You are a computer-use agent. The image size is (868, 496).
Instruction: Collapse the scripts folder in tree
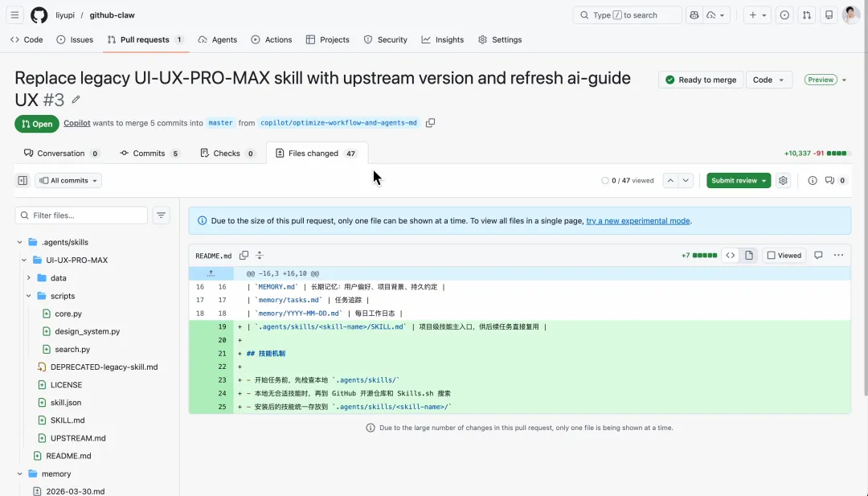tap(29, 296)
